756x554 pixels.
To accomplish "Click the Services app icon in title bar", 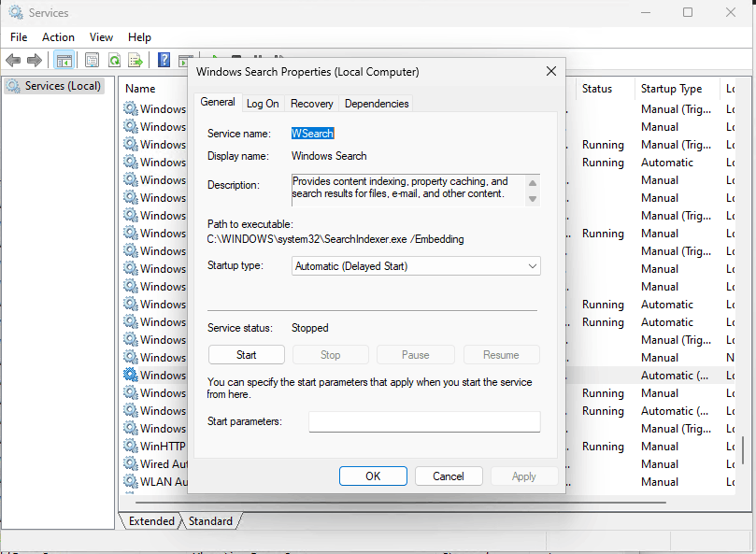I will point(16,12).
